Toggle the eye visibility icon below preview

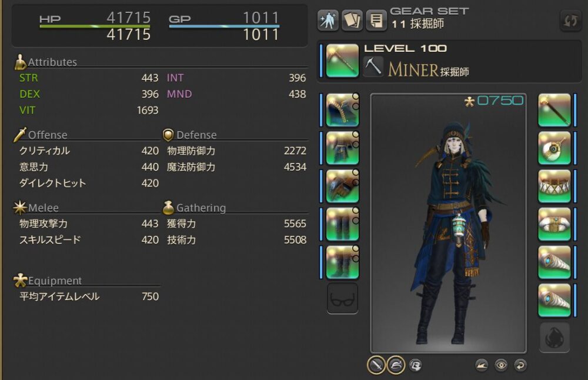501,365
